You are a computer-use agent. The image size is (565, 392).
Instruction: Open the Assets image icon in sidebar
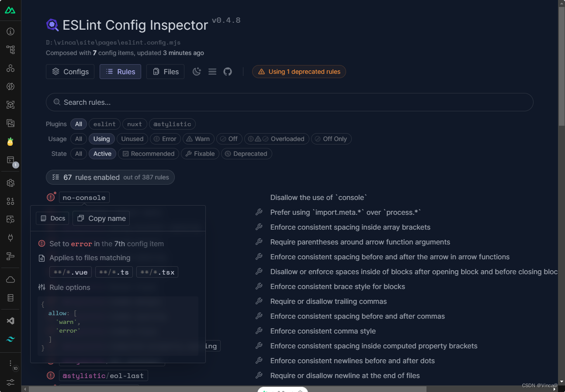[10, 124]
